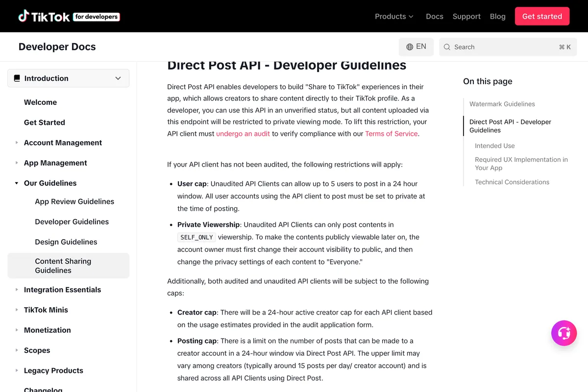
Task: Jump to Watermark Guidelines section
Action: click(502, 104)
